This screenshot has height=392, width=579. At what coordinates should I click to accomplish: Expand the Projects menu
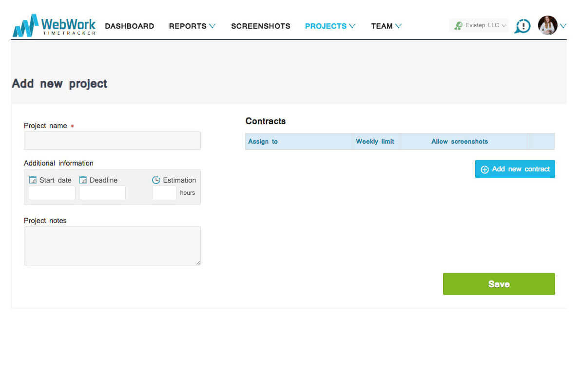[x=330, y=26]
